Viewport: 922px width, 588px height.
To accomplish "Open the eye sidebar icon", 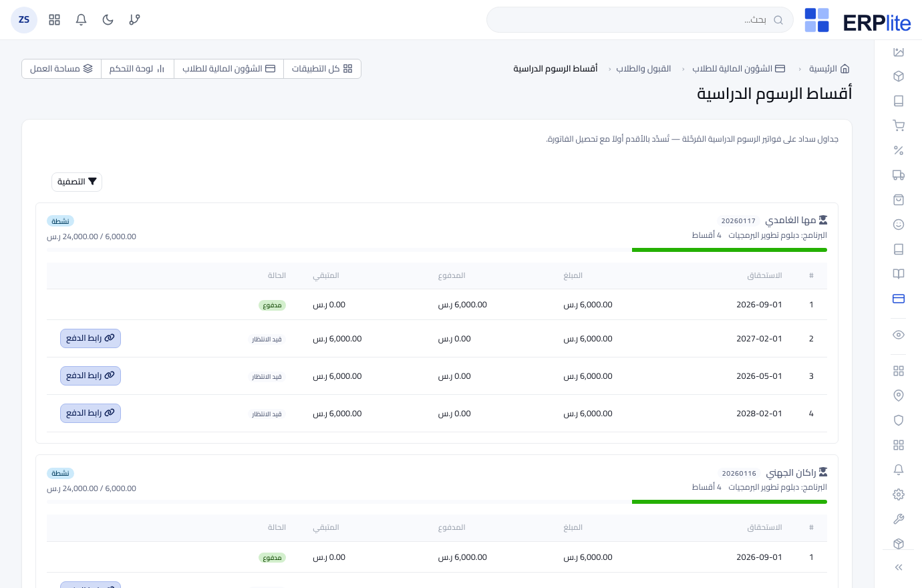I will [899, 335].
